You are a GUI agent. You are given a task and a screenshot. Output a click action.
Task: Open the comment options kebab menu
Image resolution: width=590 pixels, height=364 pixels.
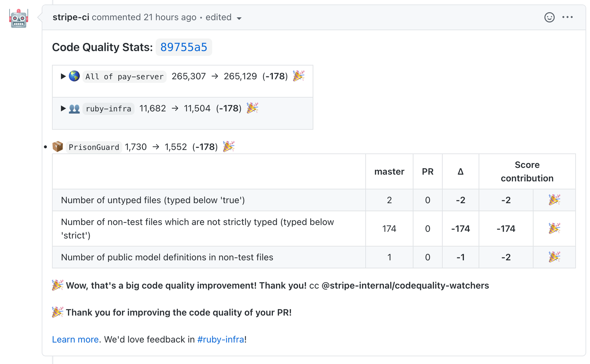tap(568, 17)
